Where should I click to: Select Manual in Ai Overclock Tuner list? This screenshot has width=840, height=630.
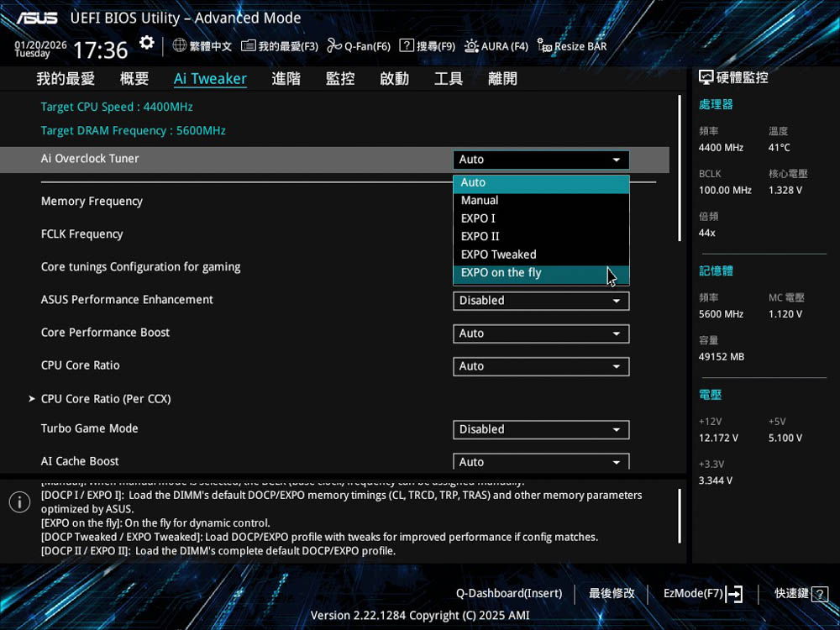pos(480,201)
